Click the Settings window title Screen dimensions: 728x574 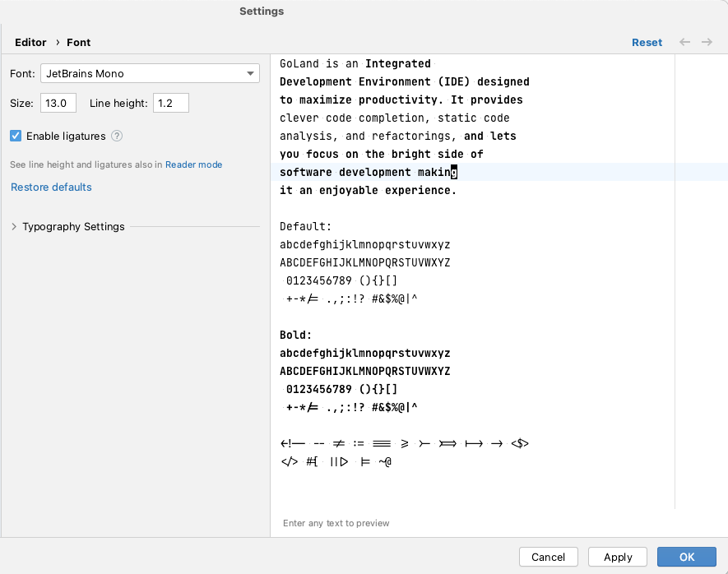(262, 12)
